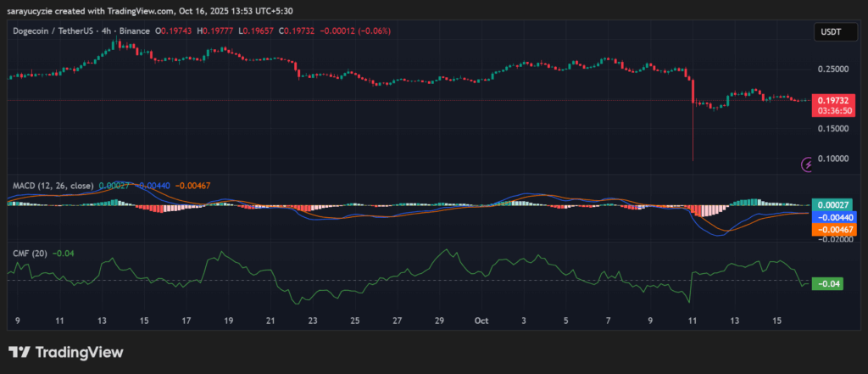Click the TradingView logo
Screen dimensions: 868x374
[65, 352]
